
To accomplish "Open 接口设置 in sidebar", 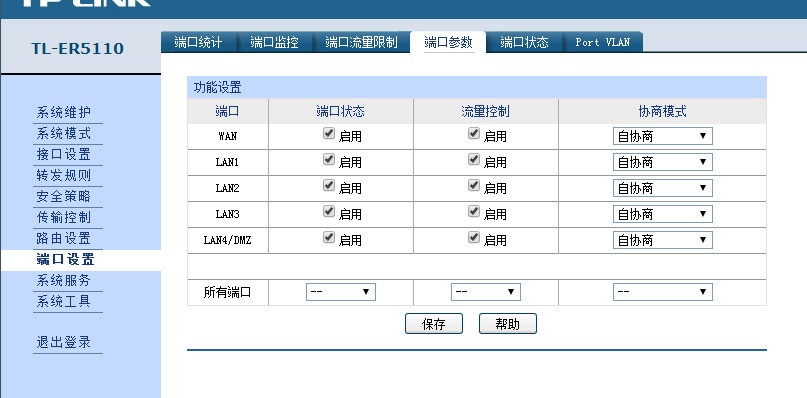I will coord(64,154).
